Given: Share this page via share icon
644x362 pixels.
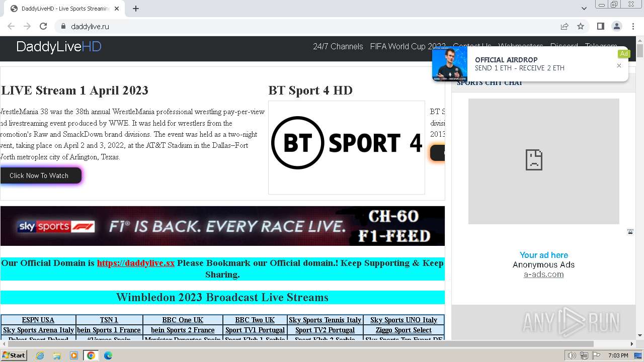Looking at the screenshot, I should tap(565, 26).
